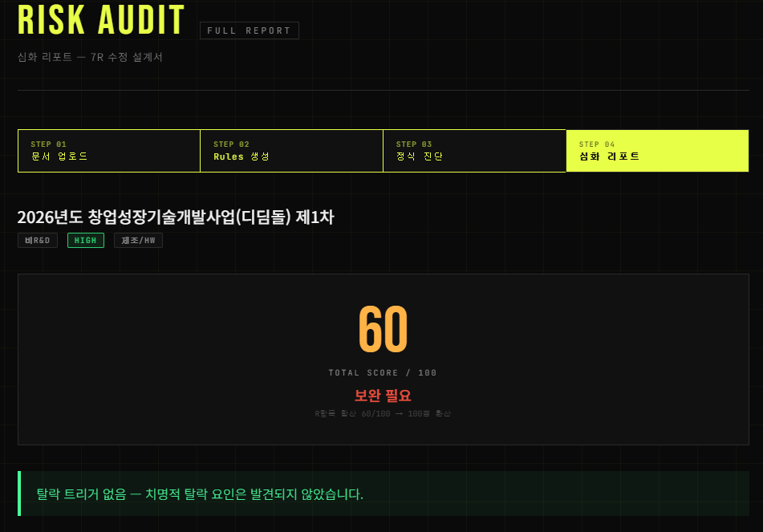Click the horizontal divider below the header

tap(384, 90)
